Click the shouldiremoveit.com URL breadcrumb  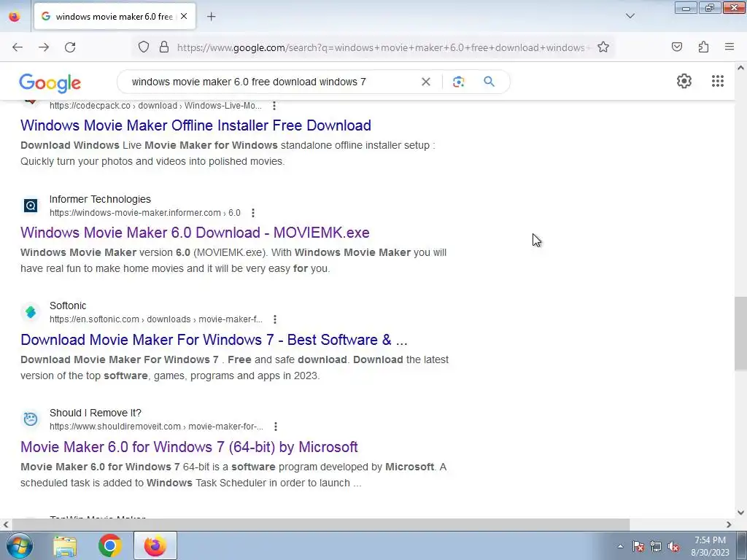[156, 427]
